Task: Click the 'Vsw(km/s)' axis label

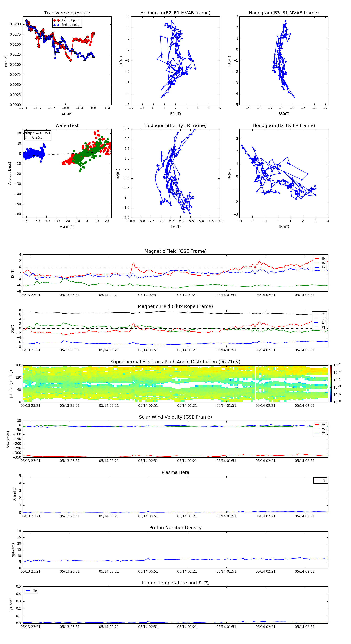Action: pyautogui.click(x=8, y=439)
